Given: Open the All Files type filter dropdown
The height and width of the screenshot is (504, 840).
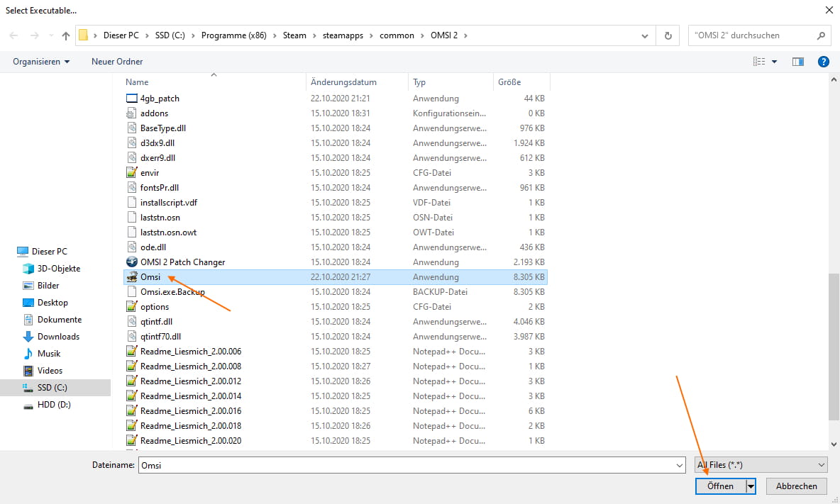Looking at the screenshot, I should [x=761, y=465].
